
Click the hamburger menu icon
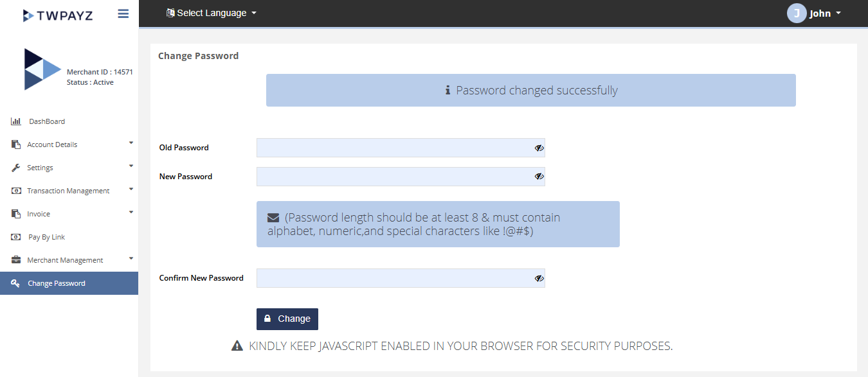click(x=123, y=13)
